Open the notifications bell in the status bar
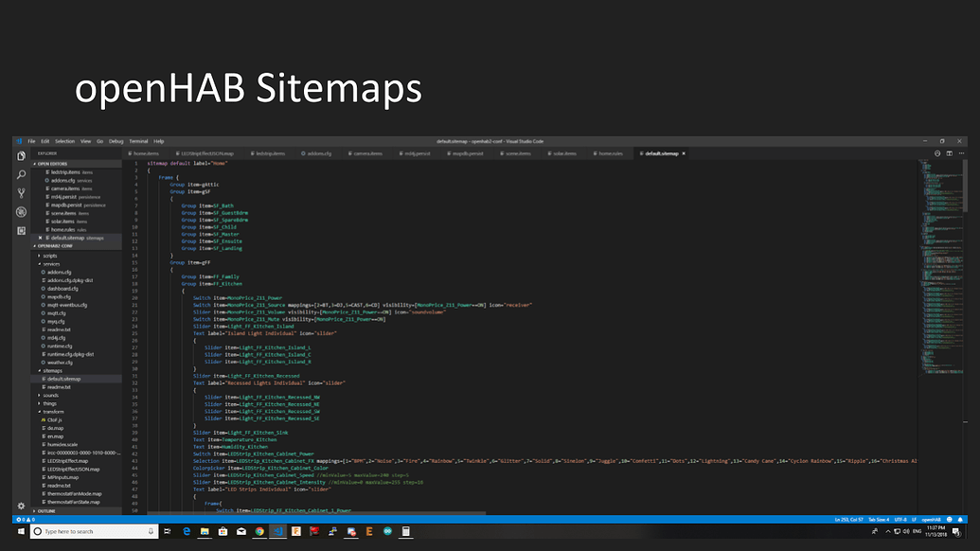 960,519
